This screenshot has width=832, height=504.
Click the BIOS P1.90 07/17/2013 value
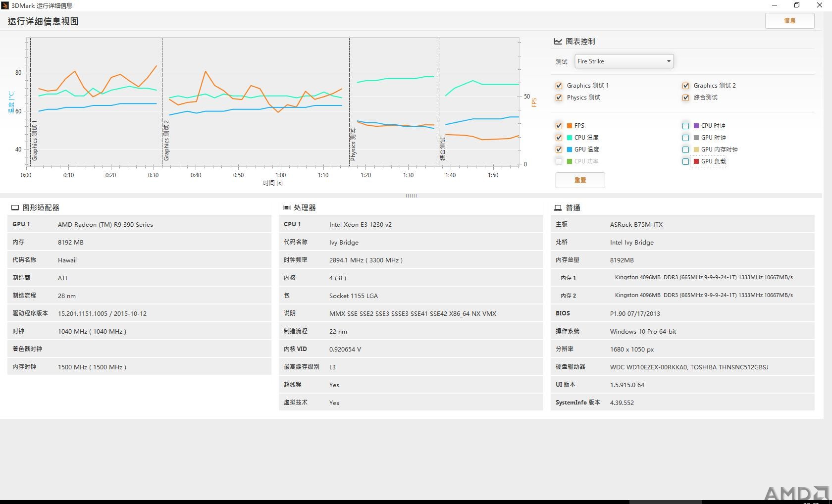coord(635,314)
